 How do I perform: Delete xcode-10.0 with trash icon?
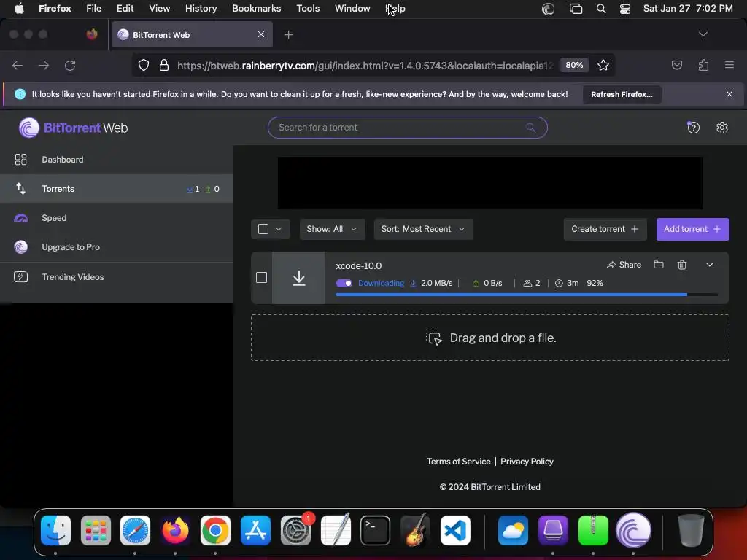click(682, 264)
